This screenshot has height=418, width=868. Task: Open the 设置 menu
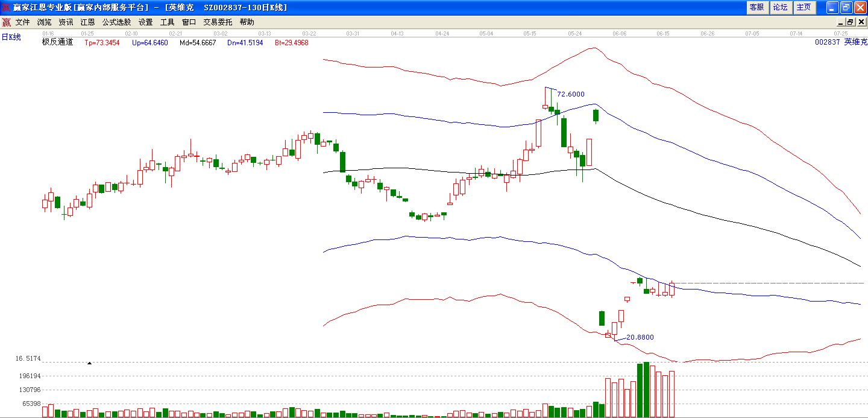tap(145, 22)
